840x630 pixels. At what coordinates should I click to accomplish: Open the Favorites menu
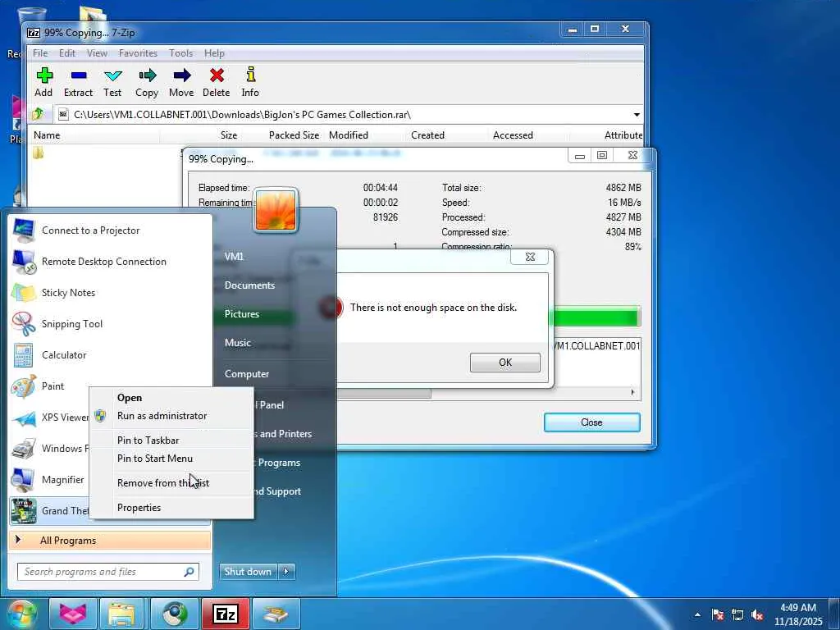click(x=138, y=53)
